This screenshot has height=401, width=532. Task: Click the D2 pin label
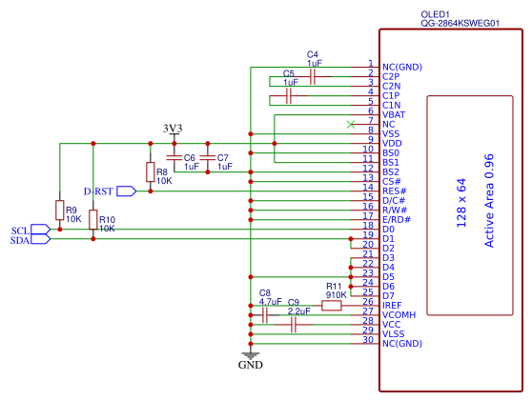388,249
